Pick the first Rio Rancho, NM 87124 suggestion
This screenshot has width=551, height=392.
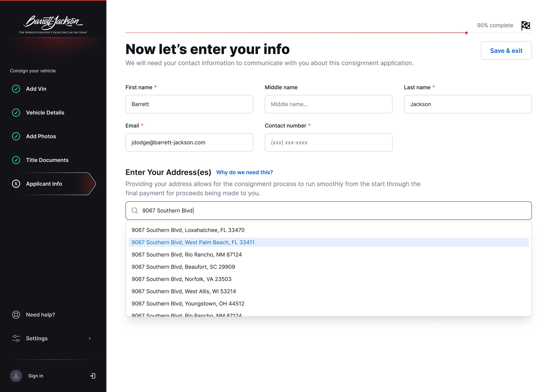pyautogui.click(x=329, y=255)
